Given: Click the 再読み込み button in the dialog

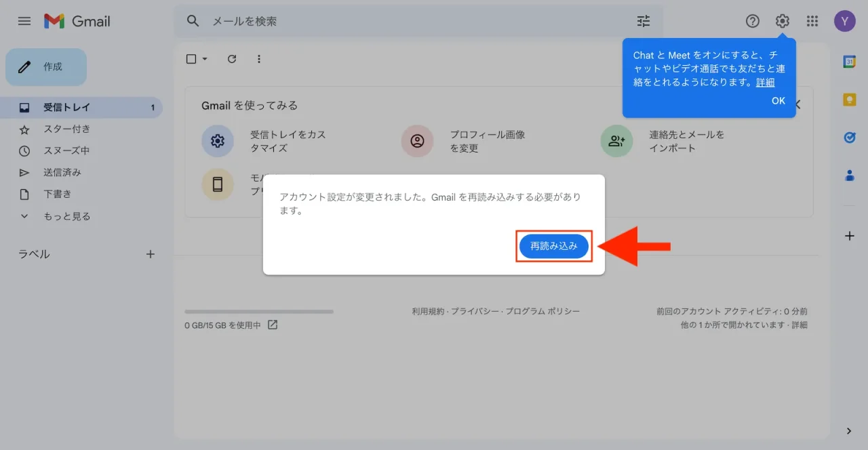Looking at the screenshot, I should (x=554, y=246).
